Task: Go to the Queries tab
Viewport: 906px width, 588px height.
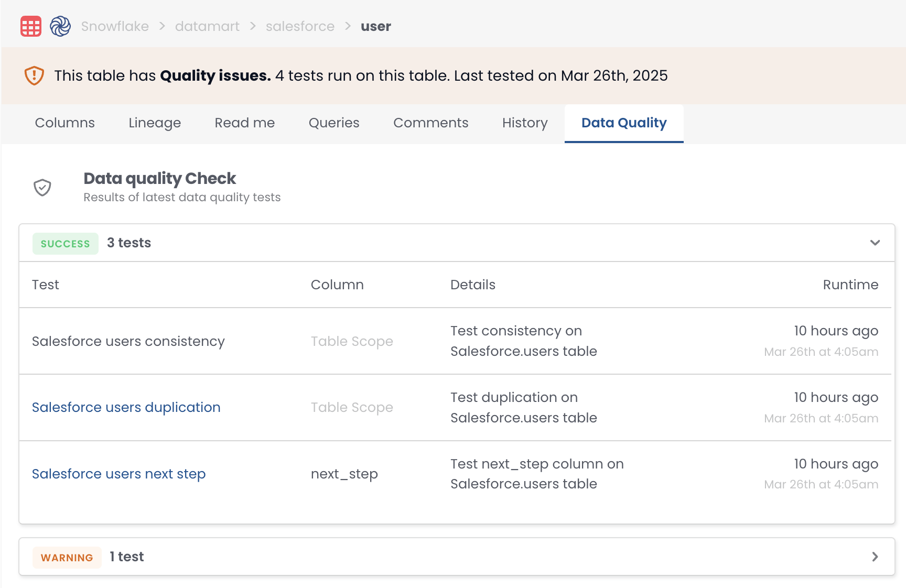Action: [x=334, y=123]
